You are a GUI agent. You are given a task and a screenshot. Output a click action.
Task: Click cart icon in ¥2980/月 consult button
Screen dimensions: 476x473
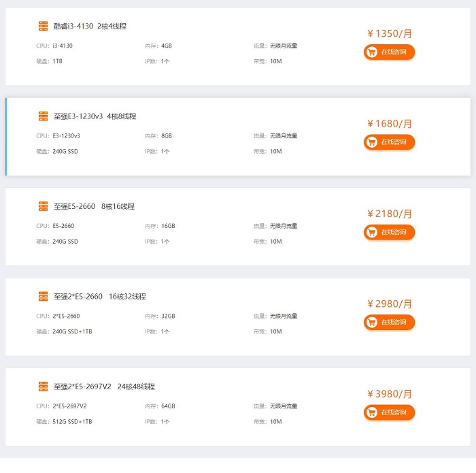(x=371, y=322)
